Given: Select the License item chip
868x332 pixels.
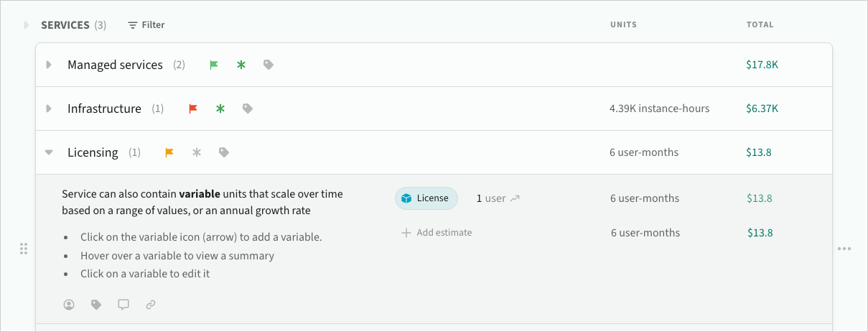Looking at the screenshot, I should (x=426, y=198).
